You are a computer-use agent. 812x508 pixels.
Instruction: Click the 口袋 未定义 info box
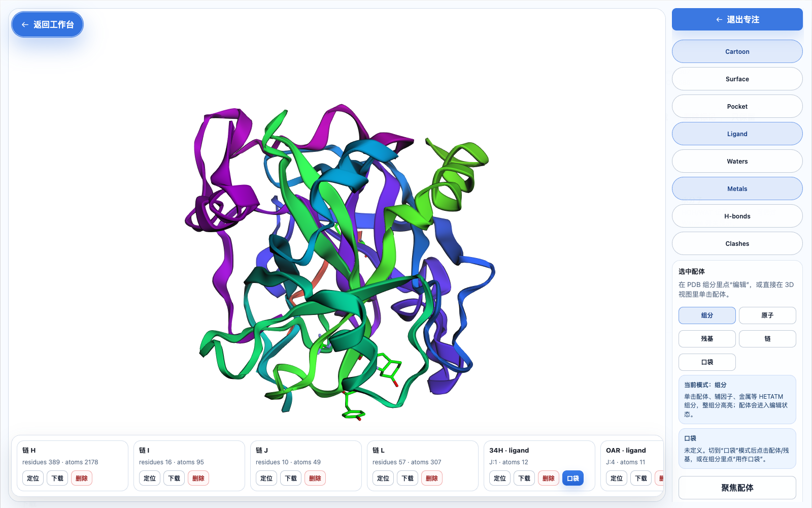(x=737, y=449)
